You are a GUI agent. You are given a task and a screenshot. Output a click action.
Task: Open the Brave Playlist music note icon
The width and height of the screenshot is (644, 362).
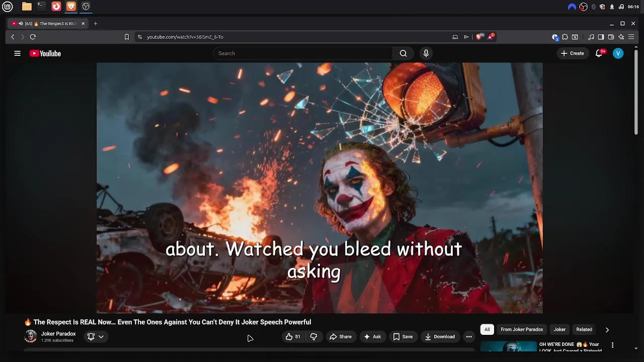591,37
